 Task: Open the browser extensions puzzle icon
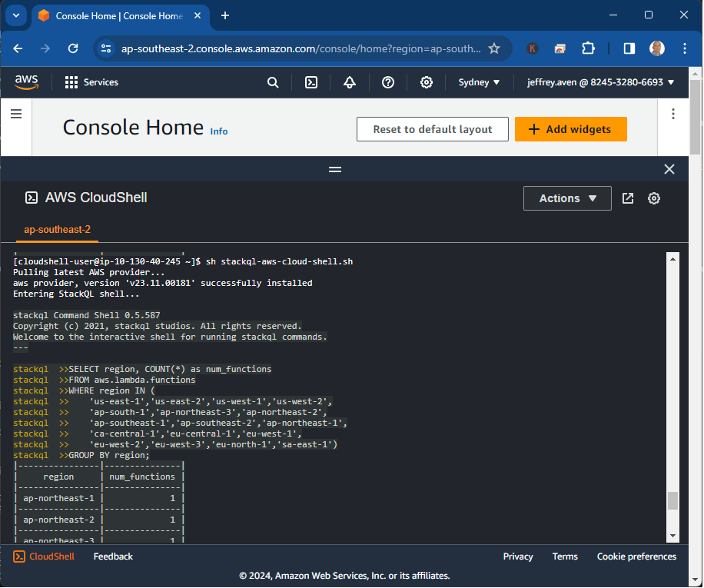click(x=588, y=47)
